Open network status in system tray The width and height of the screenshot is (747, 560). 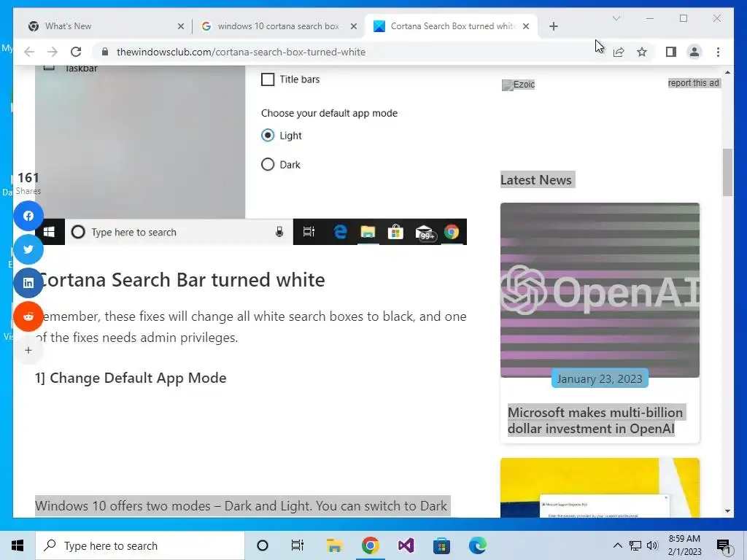[x=635, y=545]
